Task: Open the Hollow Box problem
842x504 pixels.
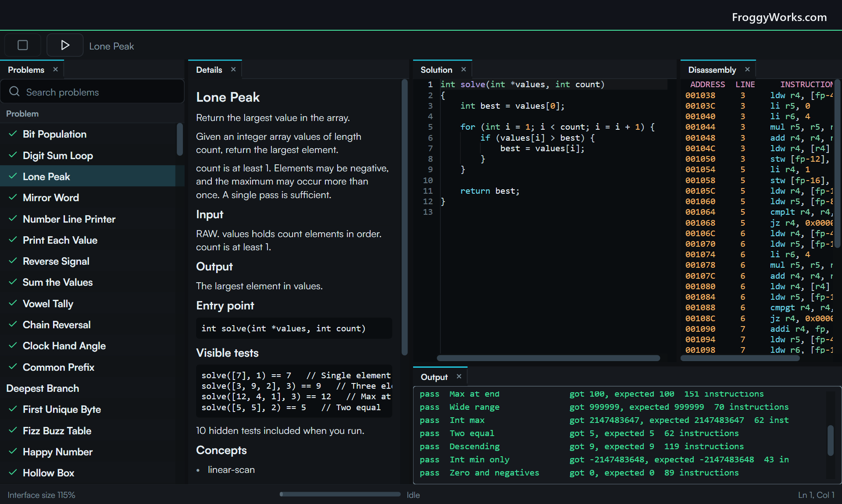Action: coord(88,473)
